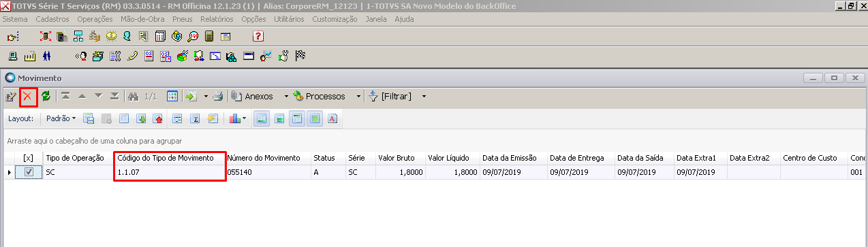Click the checkered flag toolbar icon
The height and width of the screenshot is (247, 868).
pos(300,56)
